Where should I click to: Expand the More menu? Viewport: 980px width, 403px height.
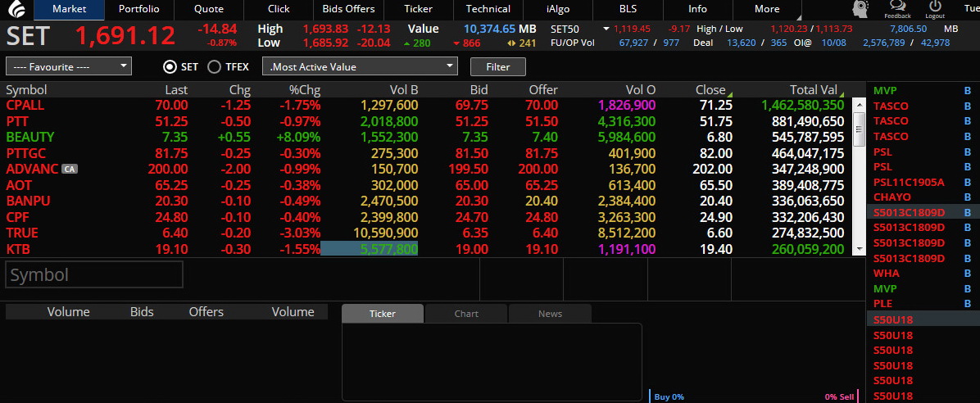[766, 9]
